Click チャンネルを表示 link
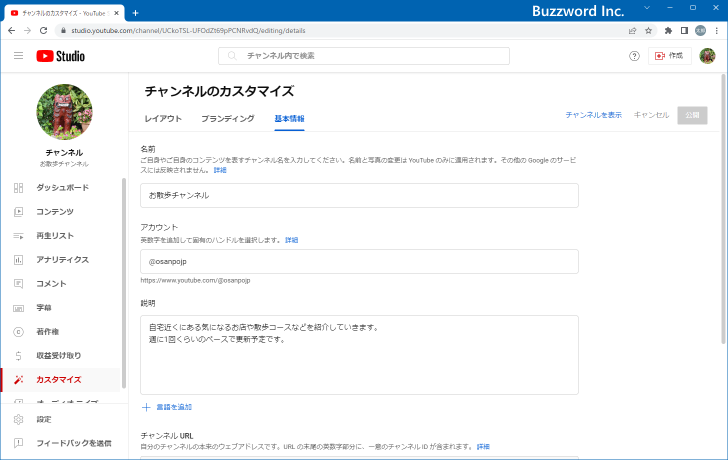728x460 pixels. click(x=593, y=115)
